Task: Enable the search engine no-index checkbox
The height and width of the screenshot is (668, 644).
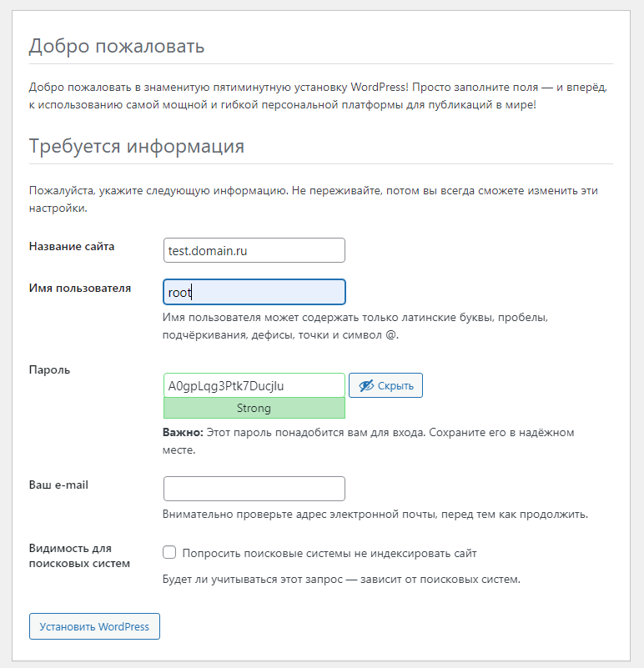Action: click(169, 553)
